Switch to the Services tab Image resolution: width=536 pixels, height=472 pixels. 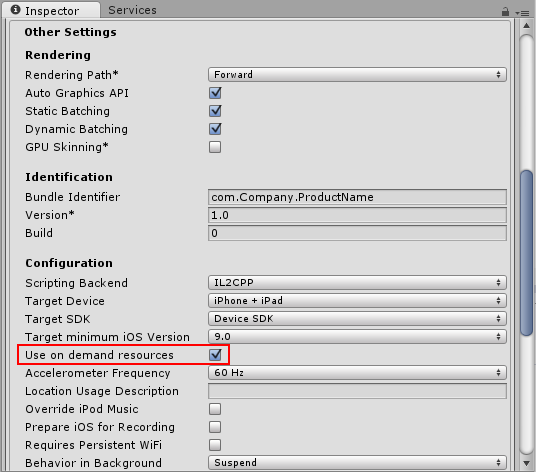click(133, 10)
